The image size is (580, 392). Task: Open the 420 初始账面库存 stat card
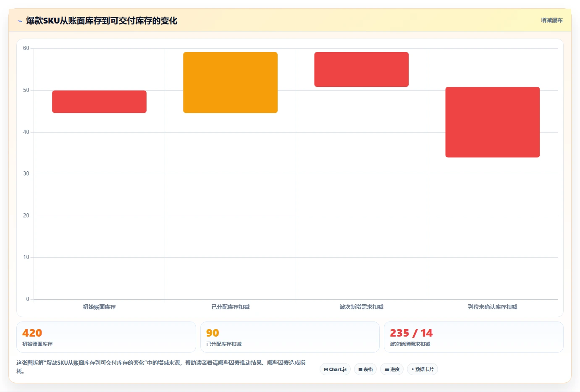tap(106, 337)
